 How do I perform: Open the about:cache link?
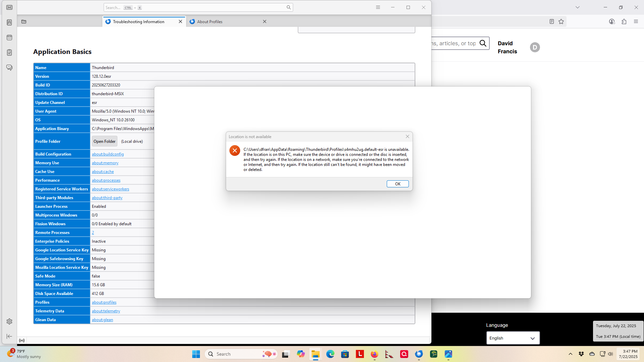[x=103, y=172]
